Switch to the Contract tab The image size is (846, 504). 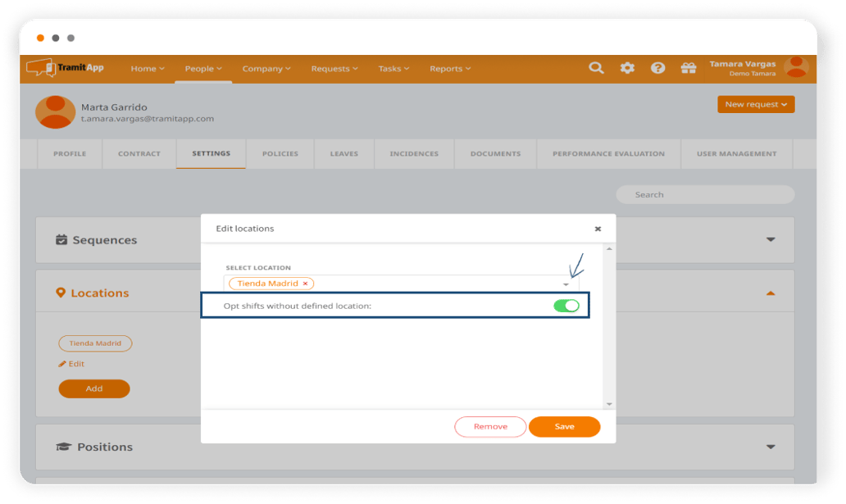(x=139, y=153)
